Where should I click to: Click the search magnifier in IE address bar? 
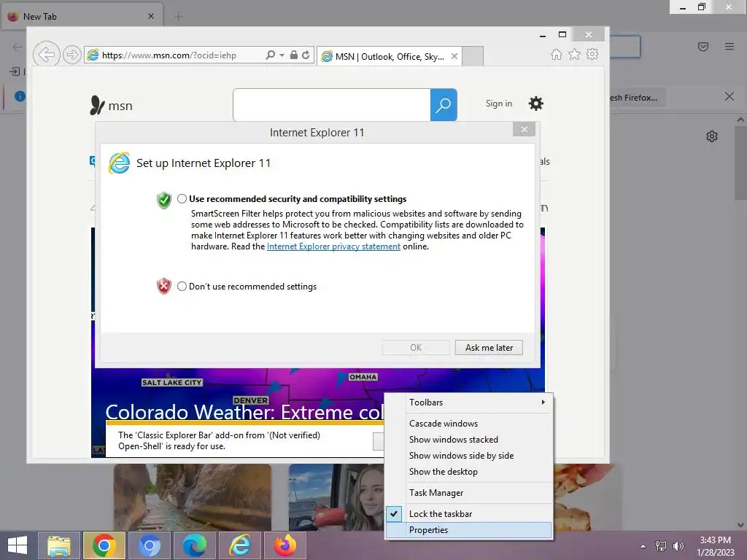tap(270, 55)
